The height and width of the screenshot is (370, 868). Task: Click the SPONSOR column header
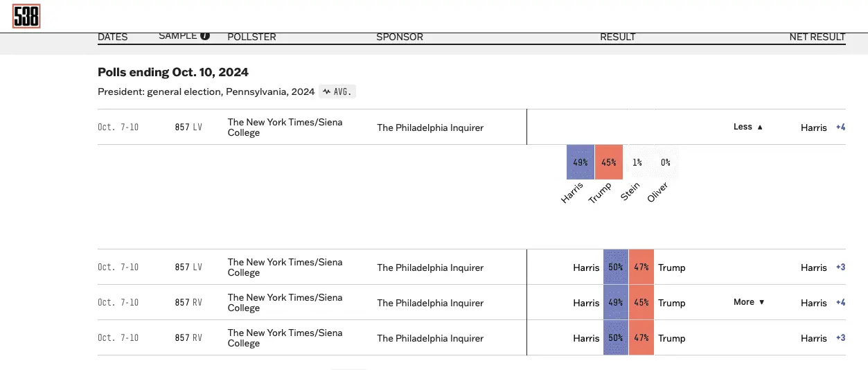click(x=400, y=37)
